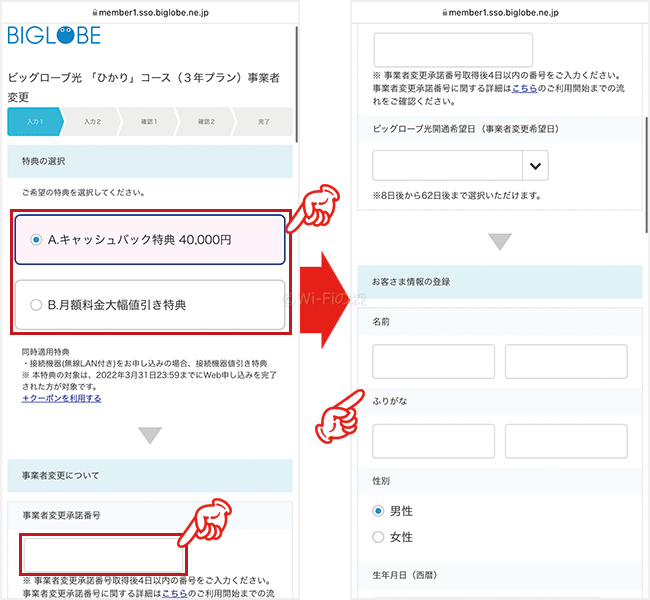
Task: Click ビッグローブ光開通希望日 label
Action: [466, 129]
